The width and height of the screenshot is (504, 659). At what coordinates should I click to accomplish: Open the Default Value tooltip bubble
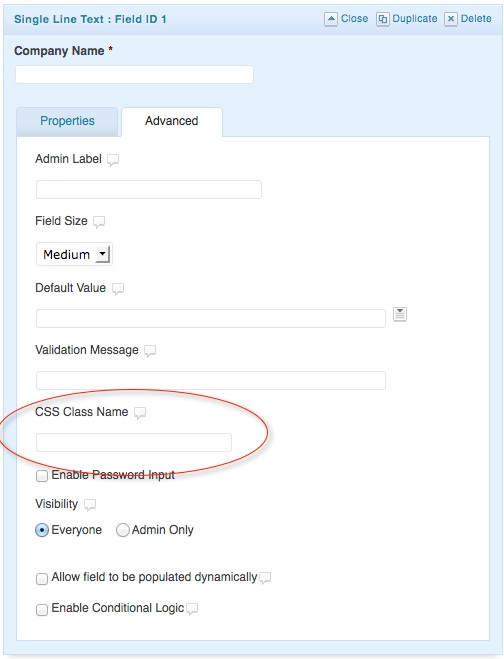tap(118, 289)
